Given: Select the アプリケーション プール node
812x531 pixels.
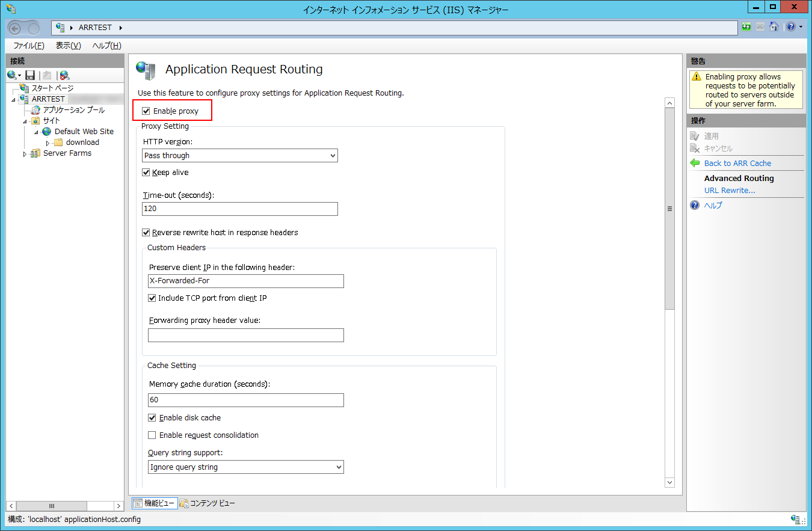Looking at the screenshot, I should click(x=73, y=110).
